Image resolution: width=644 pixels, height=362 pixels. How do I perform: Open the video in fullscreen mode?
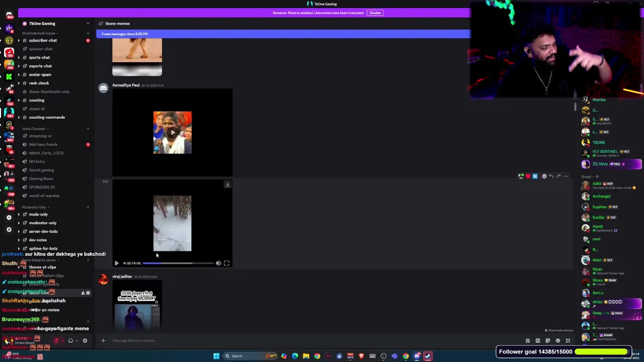click(226, 263)
